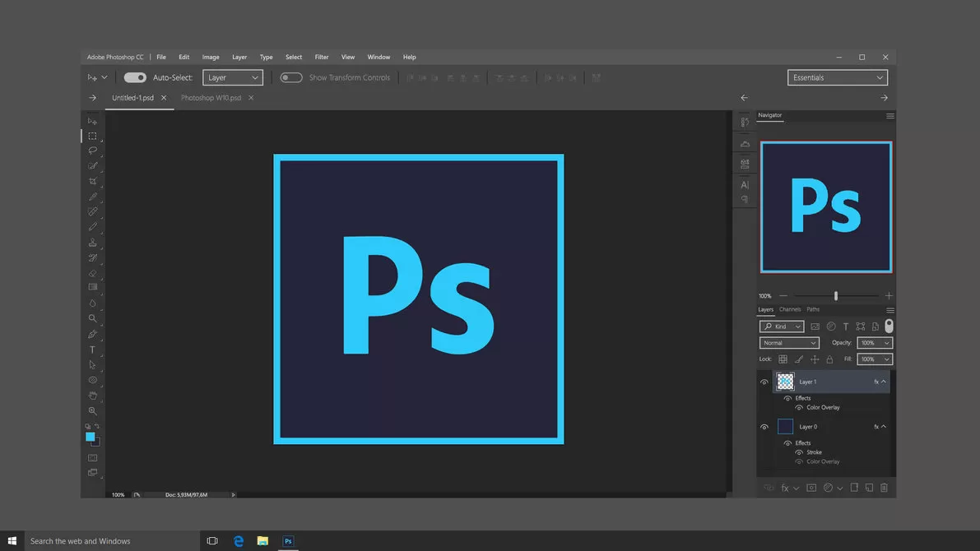Open the Filter menu

click(322, 57)
